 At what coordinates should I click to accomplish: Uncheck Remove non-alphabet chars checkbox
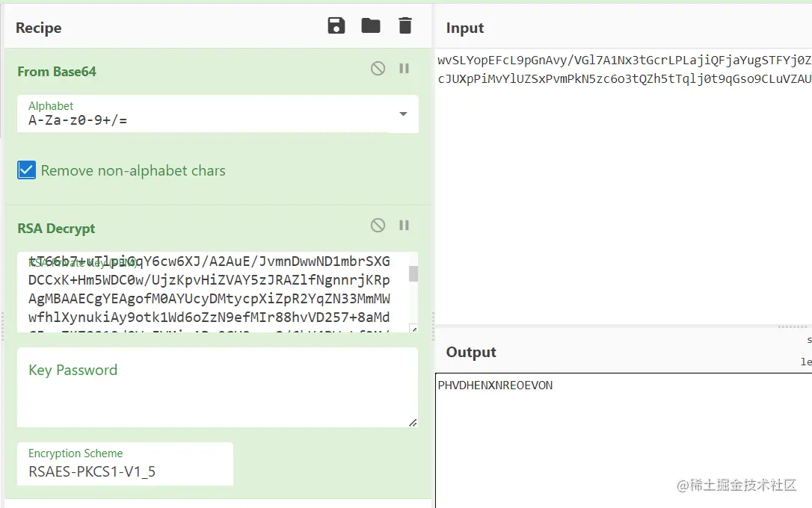tap(26, 170)
